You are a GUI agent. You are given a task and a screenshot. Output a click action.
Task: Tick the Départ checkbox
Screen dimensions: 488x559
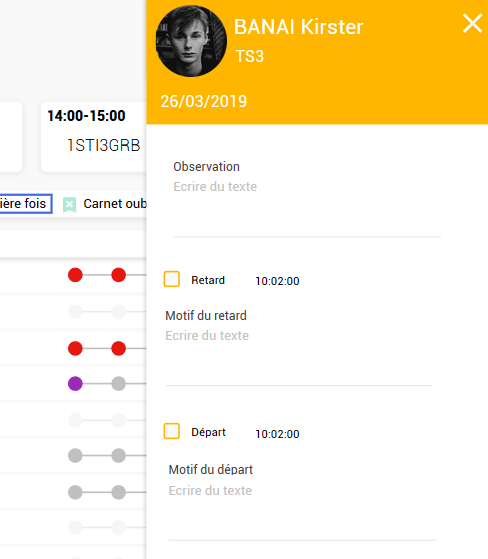click(171, 431)
